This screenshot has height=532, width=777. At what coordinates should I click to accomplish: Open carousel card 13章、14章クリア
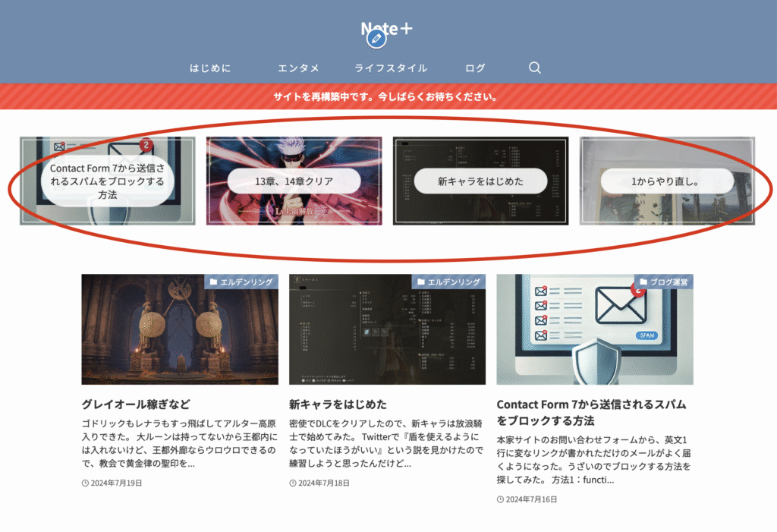coord(294,181)
